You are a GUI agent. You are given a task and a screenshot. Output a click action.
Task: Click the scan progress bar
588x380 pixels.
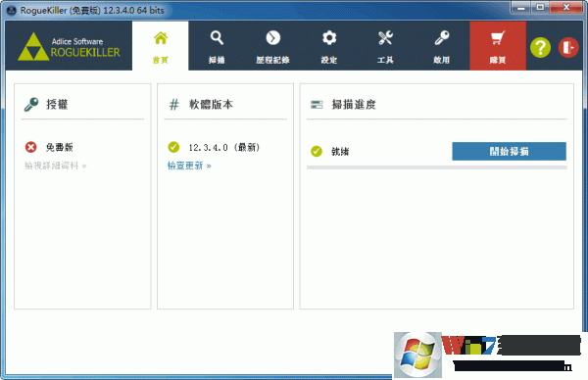(436, 167)
